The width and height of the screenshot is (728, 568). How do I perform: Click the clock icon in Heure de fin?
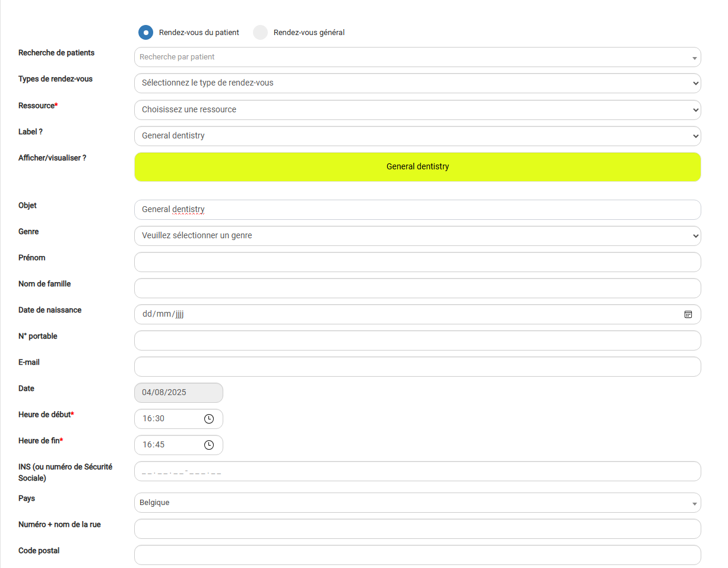coord(208,445)
